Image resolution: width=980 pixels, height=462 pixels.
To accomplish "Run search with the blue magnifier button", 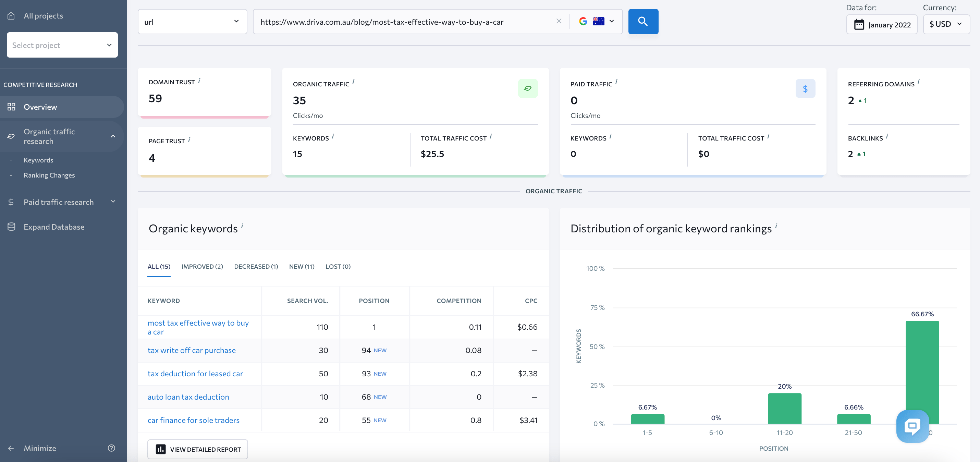I will pos(643,22).
